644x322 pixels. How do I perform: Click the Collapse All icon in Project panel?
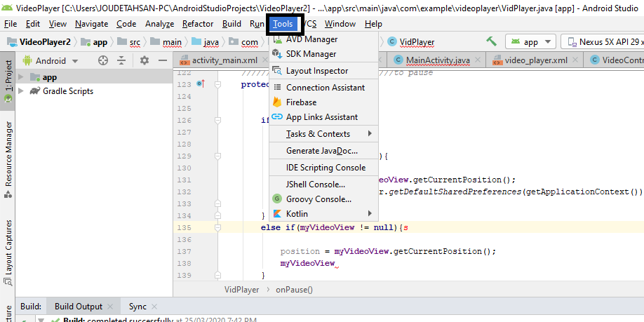coord(121,61)
